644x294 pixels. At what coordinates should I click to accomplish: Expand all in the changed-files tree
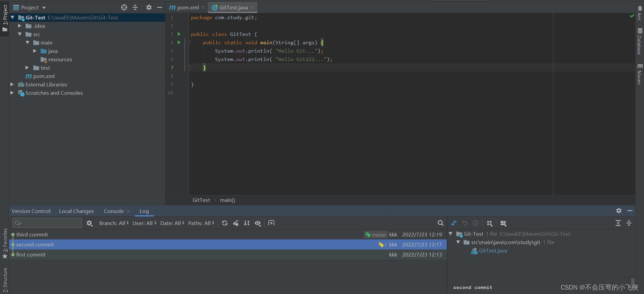(x=618, y=223)
